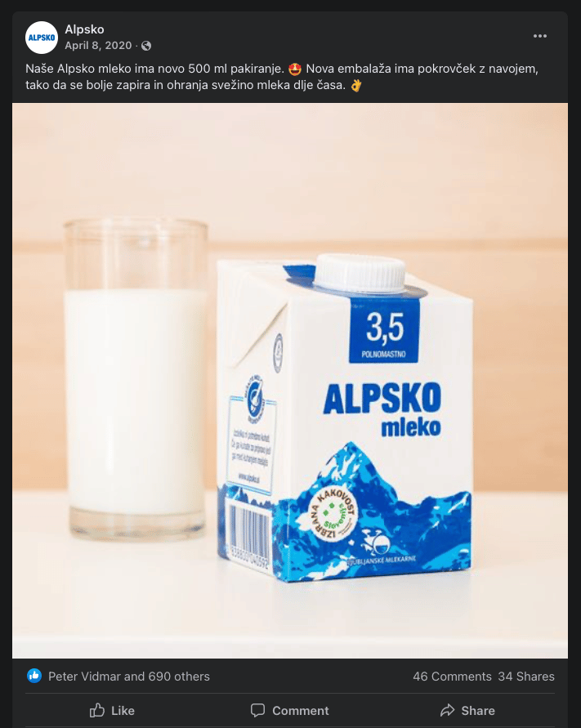Click the arrow icon on Share button
Screen dimensions: 581x728
(447, 710)
